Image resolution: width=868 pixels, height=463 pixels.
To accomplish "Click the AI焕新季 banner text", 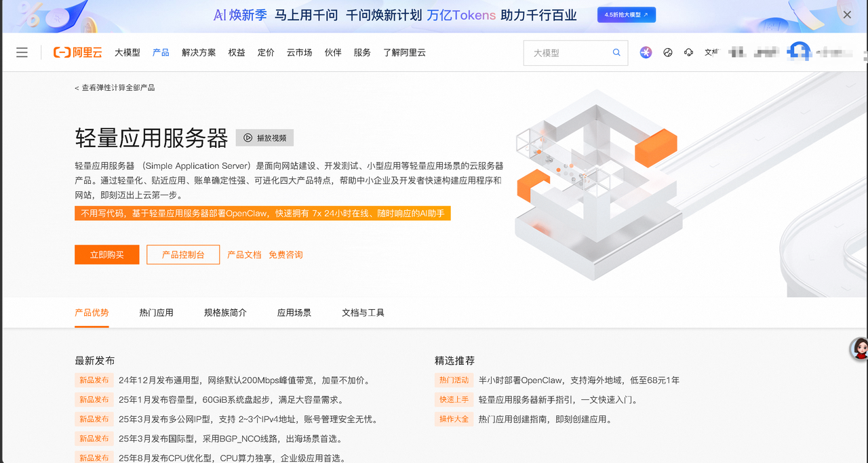I will [x=240, y=14].
